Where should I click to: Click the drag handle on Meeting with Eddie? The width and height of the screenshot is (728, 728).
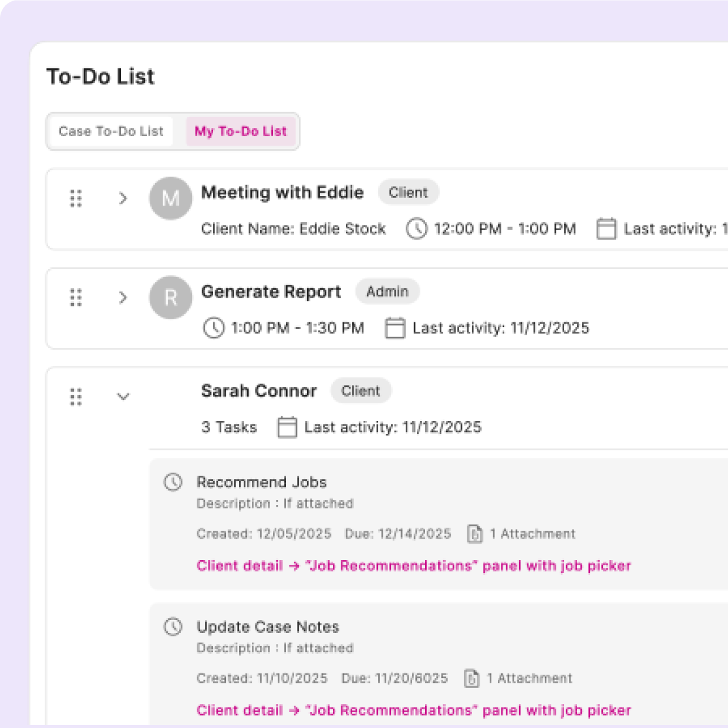75,198
